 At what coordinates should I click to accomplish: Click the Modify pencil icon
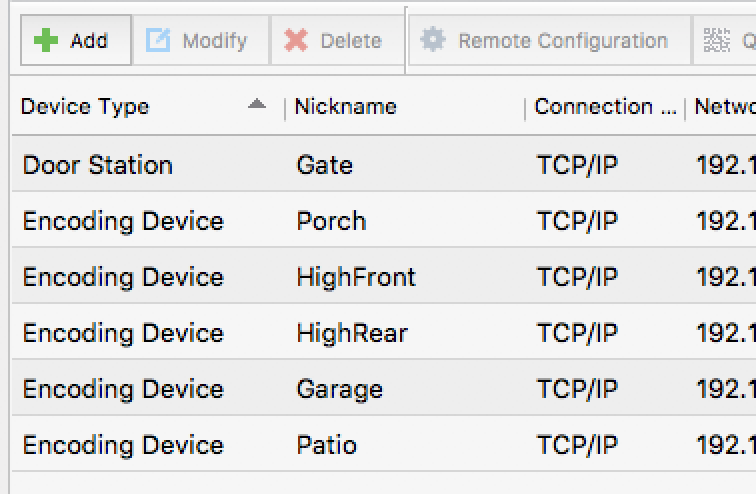[158, 41]
